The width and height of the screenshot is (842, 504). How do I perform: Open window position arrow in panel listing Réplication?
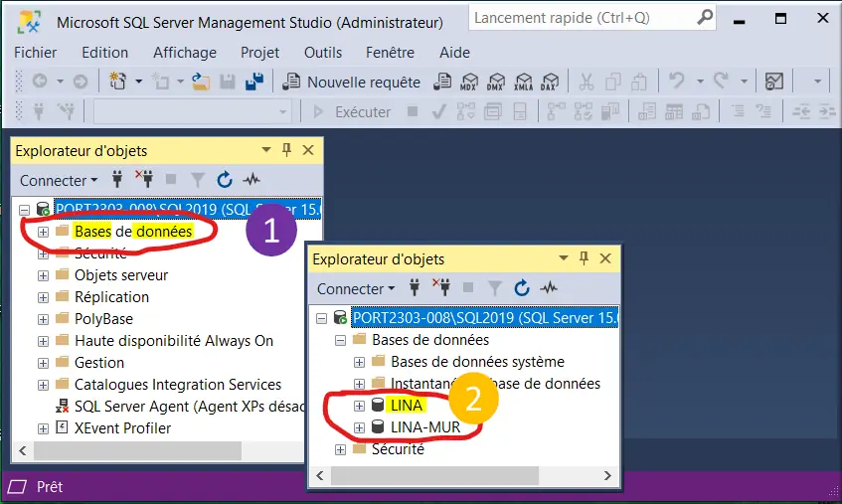(x=265, y=150)
